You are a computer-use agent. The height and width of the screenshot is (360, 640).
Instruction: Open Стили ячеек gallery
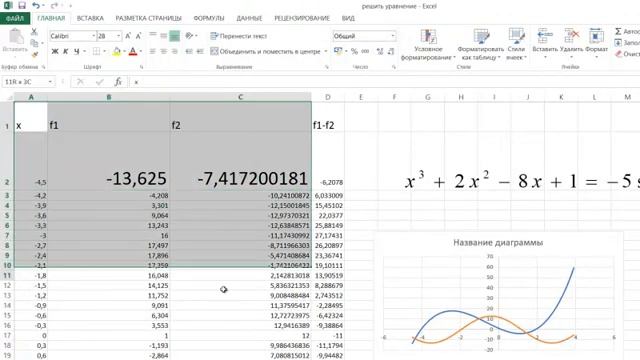[x=516, y=45]
